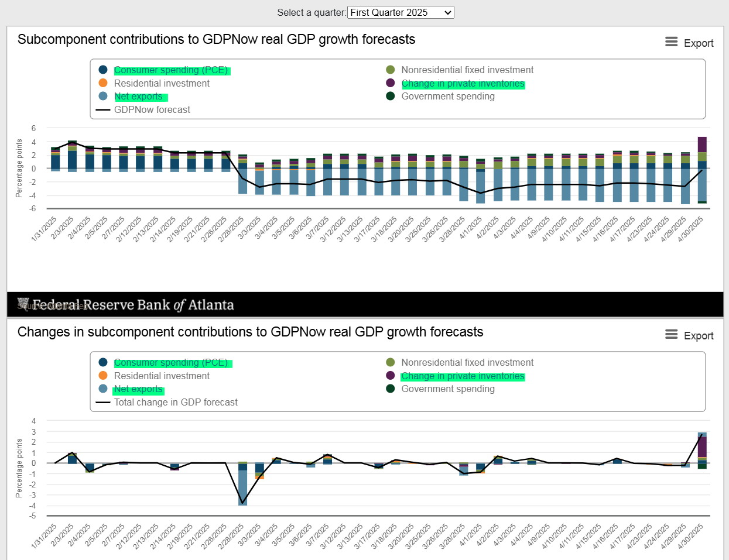Click Change in private inventories label, top legend
This screenshot has width=729, height=560.
[463, 84]
